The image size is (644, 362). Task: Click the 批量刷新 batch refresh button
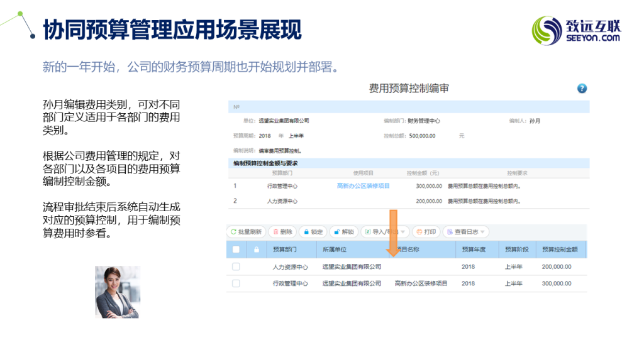tap(246, 232)
